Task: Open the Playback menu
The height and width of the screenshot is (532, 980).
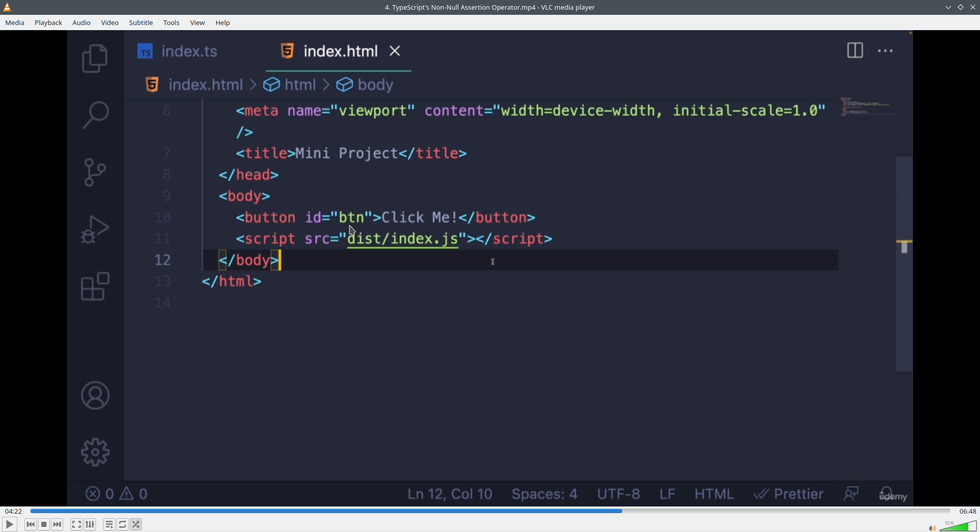Action: point(48,23)
